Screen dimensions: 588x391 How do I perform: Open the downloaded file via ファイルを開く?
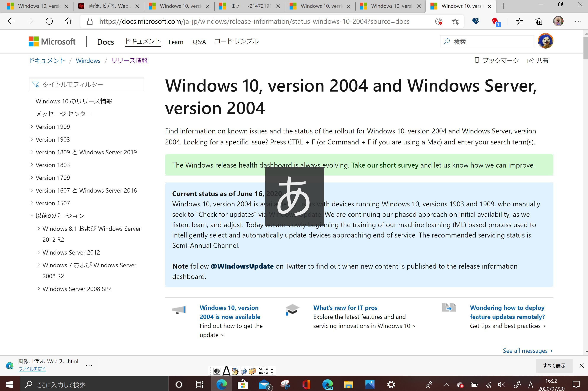32,369
